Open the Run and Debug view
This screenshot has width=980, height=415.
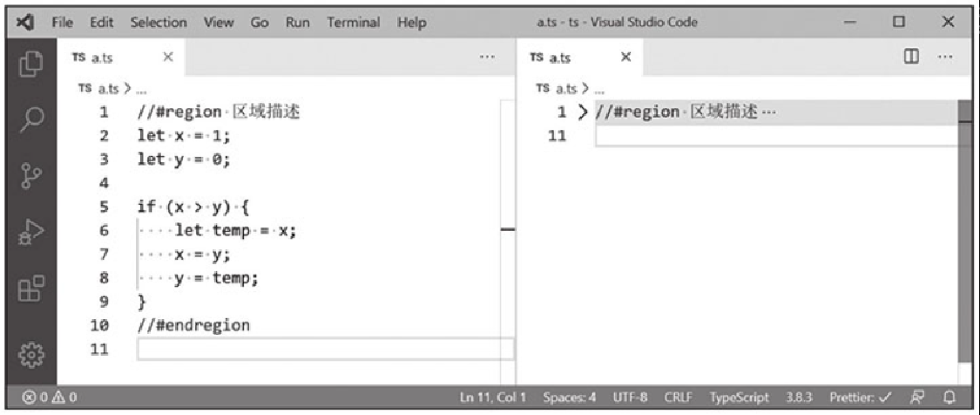point(31,232)
